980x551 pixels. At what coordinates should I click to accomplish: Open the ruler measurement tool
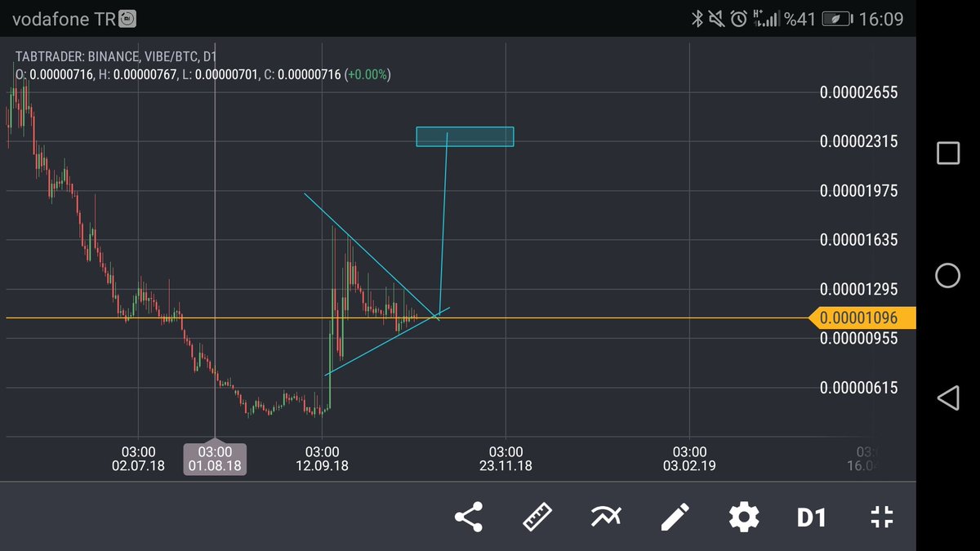[537, 518]
